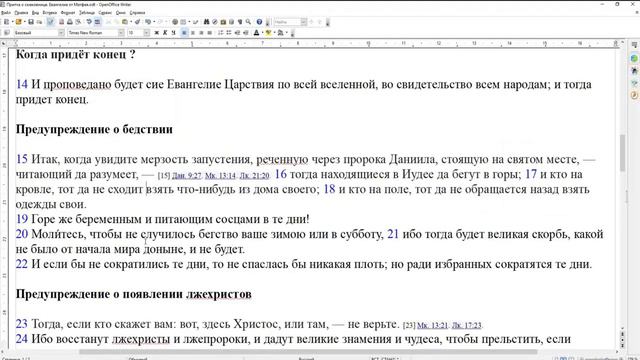Open the Вид menu
Screen dimensions: 640x360
35,13
